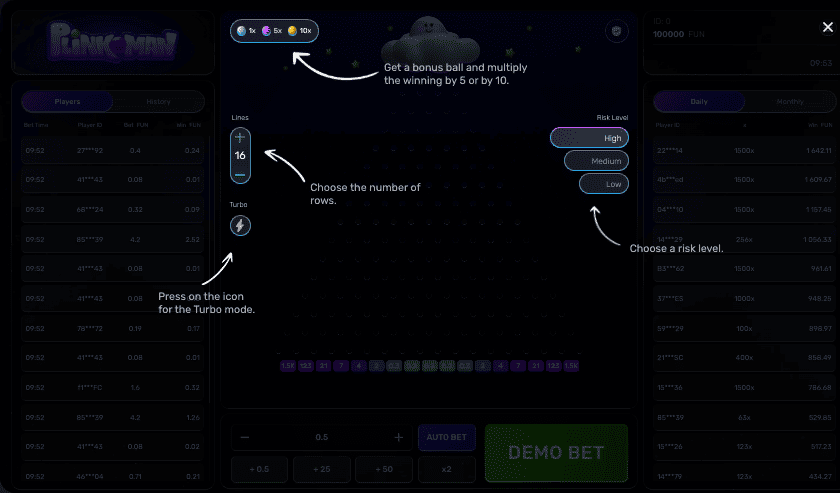840x493 pixels.
Task: Increase lines with the plus icon
Action: 240,137
